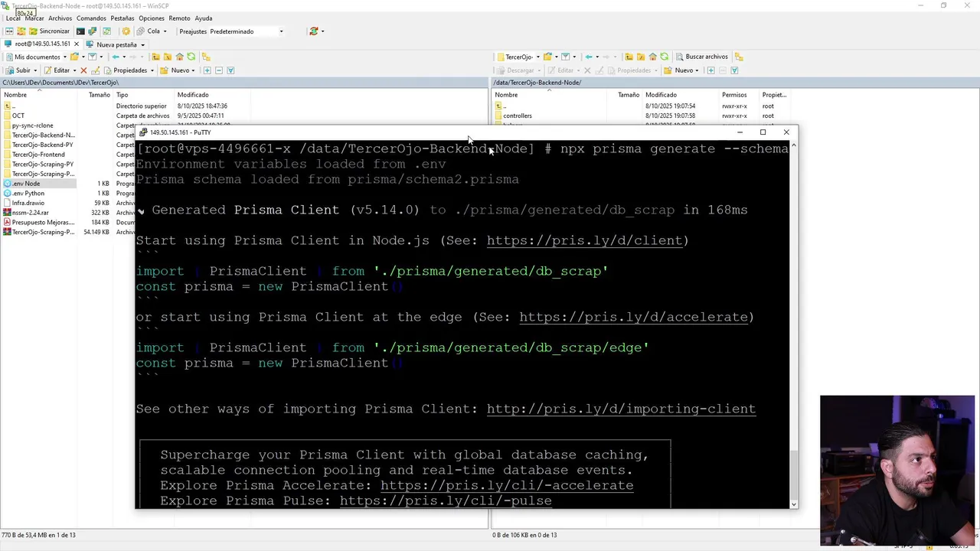Go to parent directory in local panel
Image resolution: width=980 pixels, height=551 pixels.
point(155,57)
